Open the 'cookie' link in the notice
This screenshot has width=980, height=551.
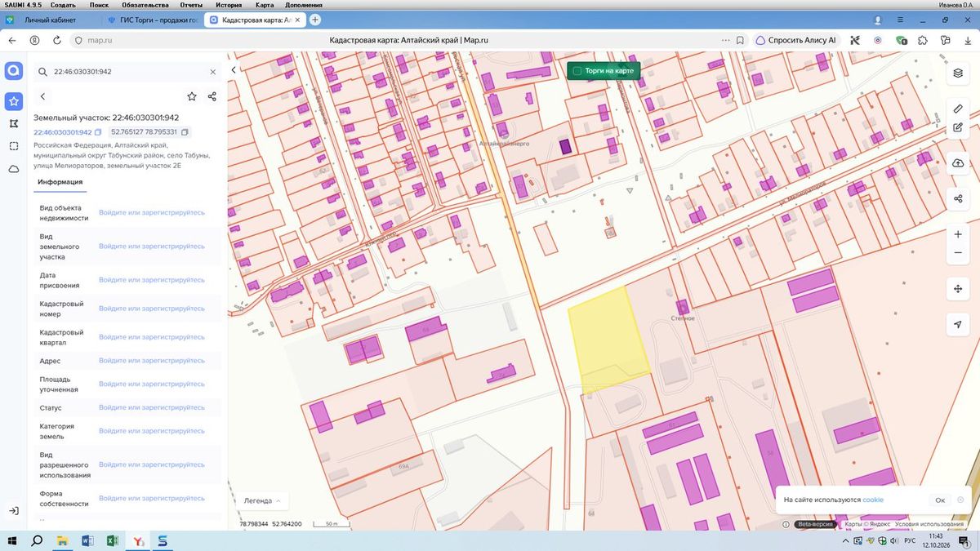(x=873, y=500)
